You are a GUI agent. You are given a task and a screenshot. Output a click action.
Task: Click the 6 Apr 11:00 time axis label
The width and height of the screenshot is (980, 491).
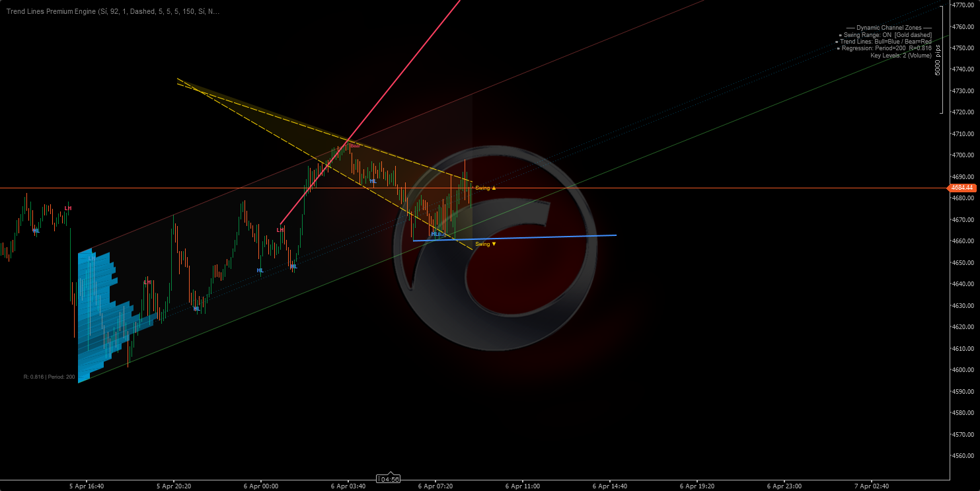pyautogui.click(x=522, y=486)
